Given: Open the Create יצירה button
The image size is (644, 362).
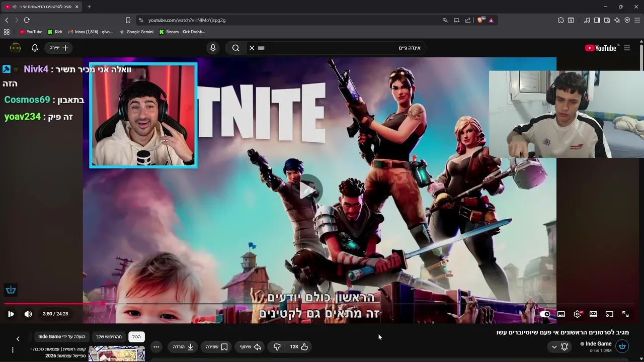Looking at the screenshot, I should coord(59,48).
